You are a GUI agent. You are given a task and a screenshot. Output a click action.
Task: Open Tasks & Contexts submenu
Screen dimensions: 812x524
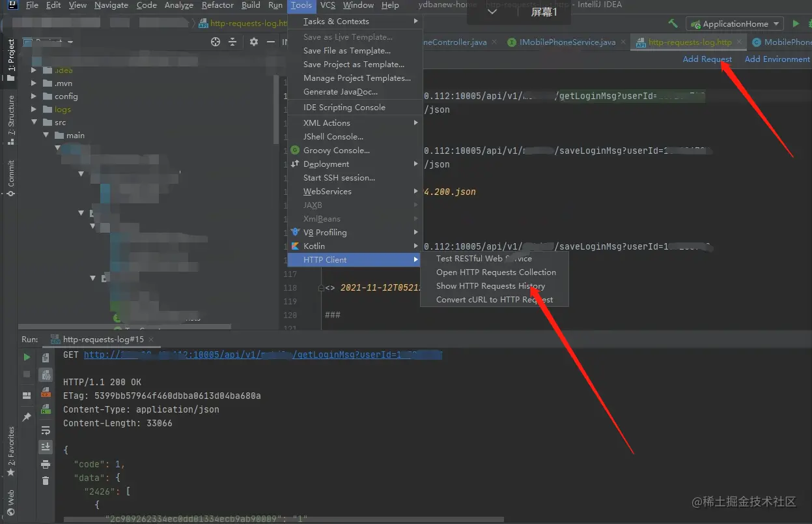[355, 21]
